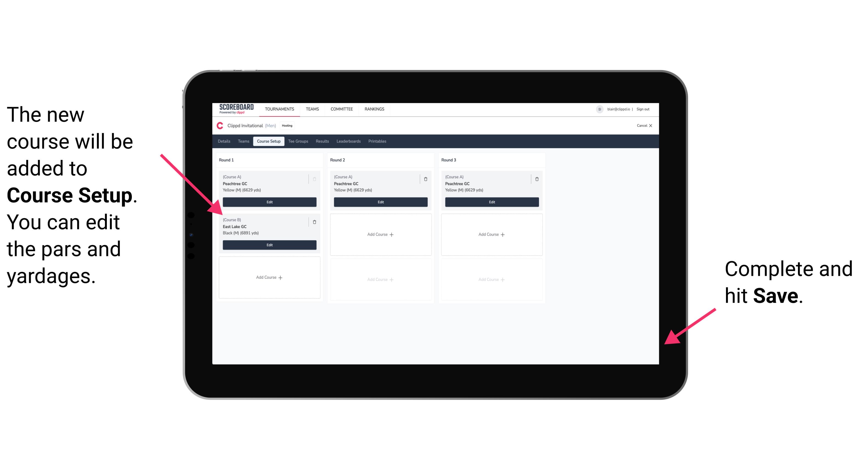Click the Course Setup tab
The height and width of the screenshot is (467, 868).
click(268, 141)
